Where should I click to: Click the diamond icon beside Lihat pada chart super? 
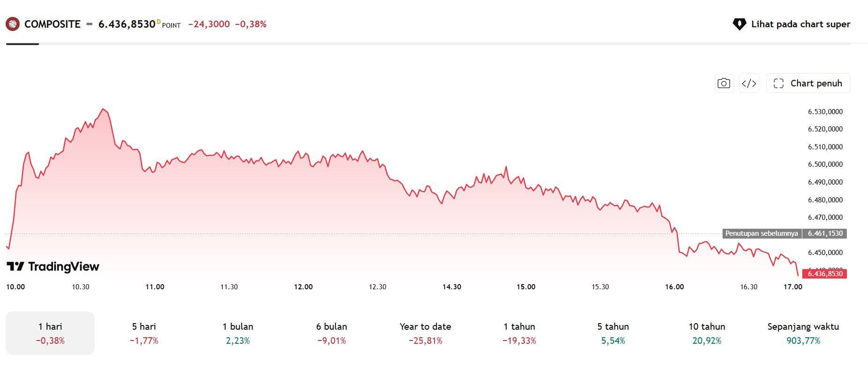coord(739,24)
